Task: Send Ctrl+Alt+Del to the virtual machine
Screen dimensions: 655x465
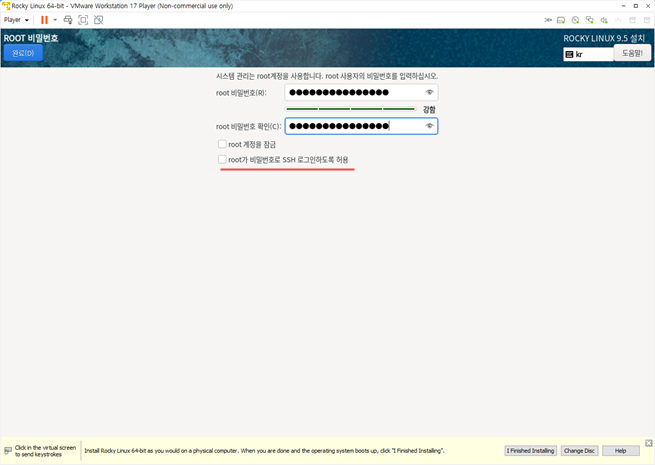Action: coord(68,20)
